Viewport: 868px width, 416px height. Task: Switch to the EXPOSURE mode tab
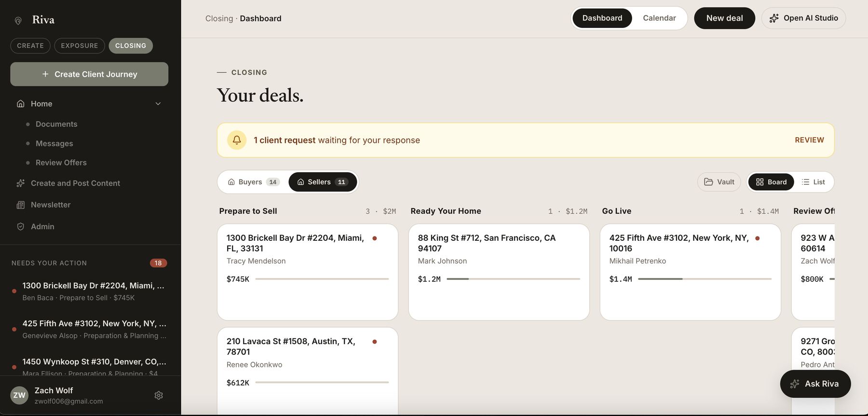click(x=80, y=46)
